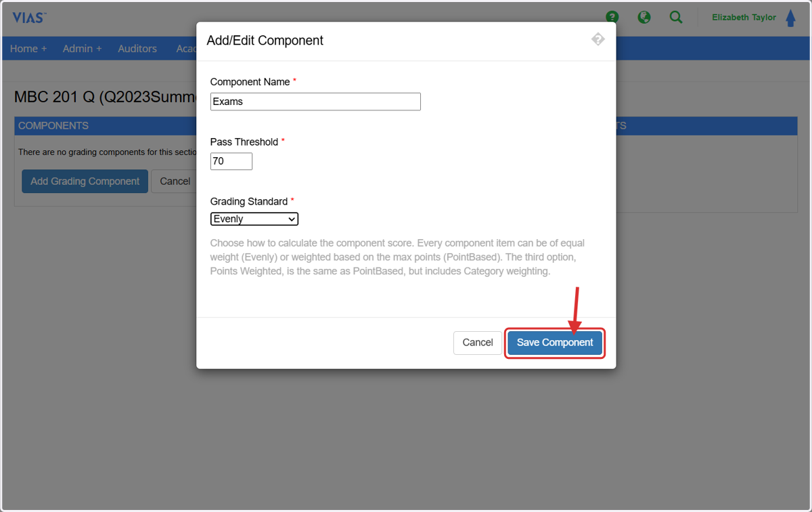Open the Grading Standard dropdown
812x512 pixels.
[254, 219]
